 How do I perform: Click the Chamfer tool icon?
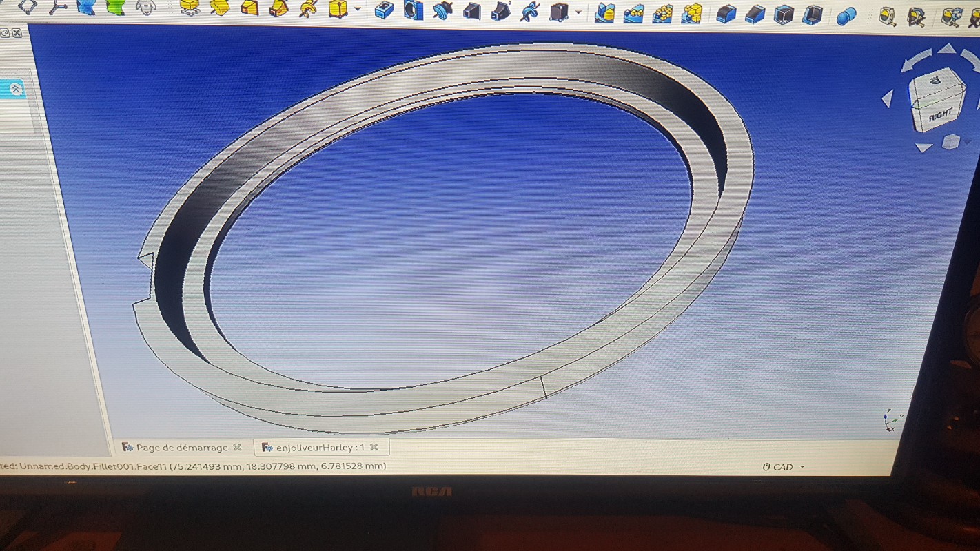tap(755, 14)
